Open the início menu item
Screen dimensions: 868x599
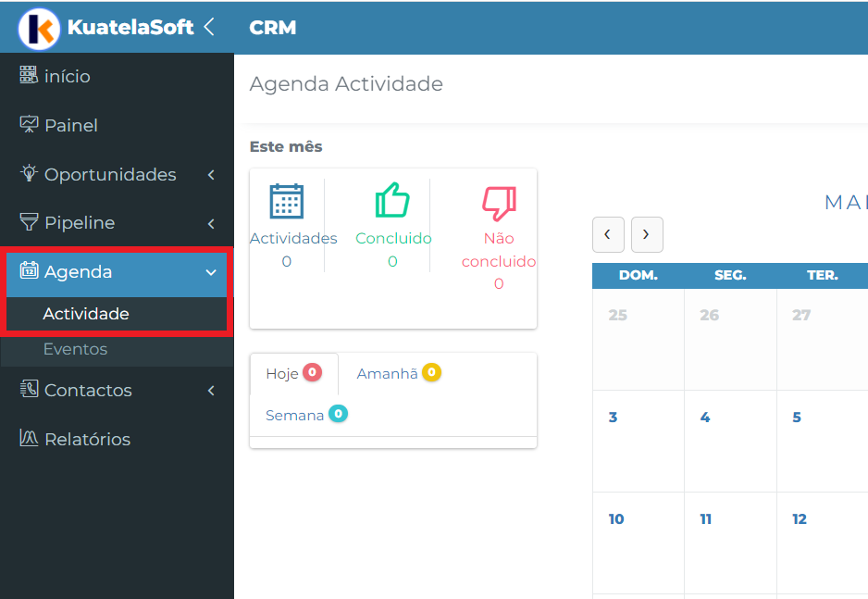click(117, 76)
